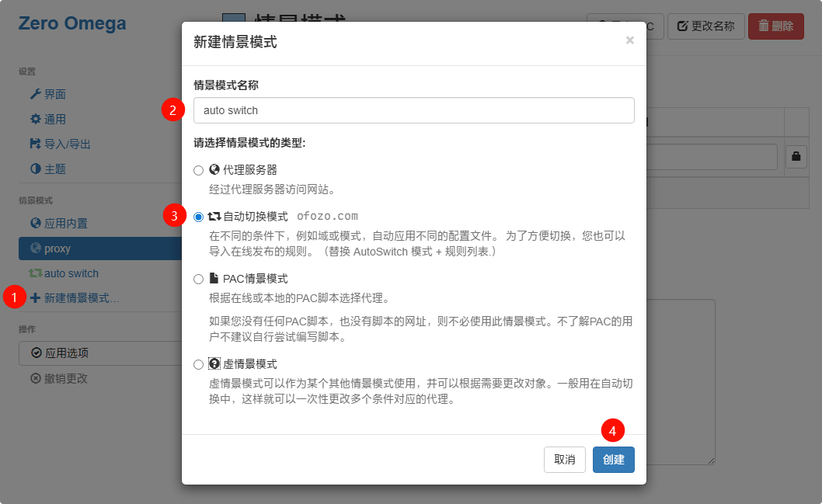Click the file icon beside PAC情景模式
This screenshot has width=822, height=504.
[x=214, y=279]
